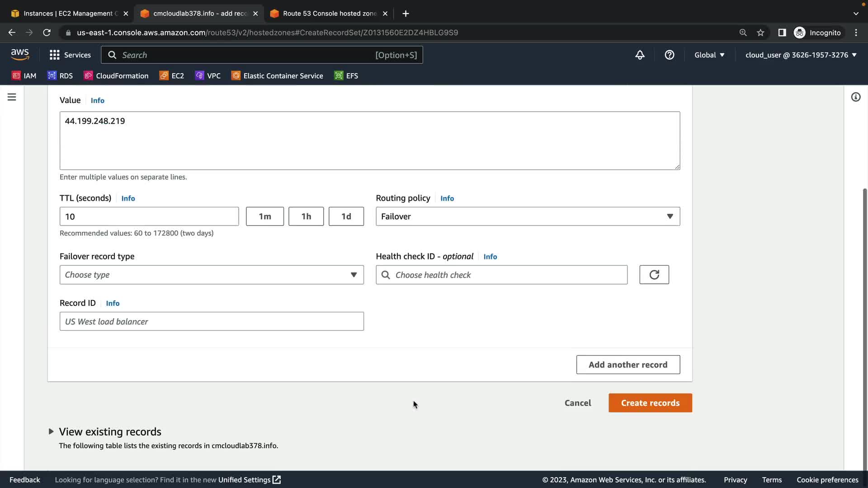Click the Info link next to Value

pos(97,100)
